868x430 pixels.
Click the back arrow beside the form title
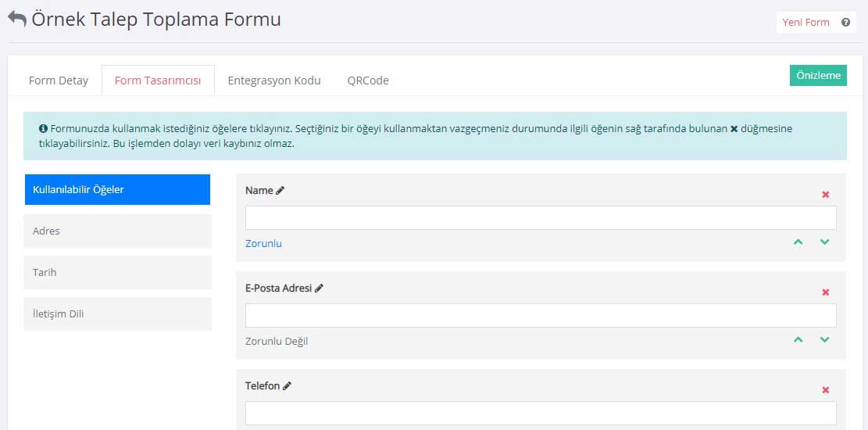pos(16,19)
